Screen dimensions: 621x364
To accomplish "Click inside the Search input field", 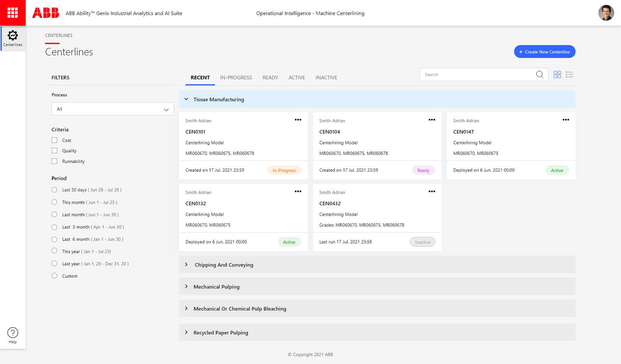I will pyautogui.click(x=476, y=74).
